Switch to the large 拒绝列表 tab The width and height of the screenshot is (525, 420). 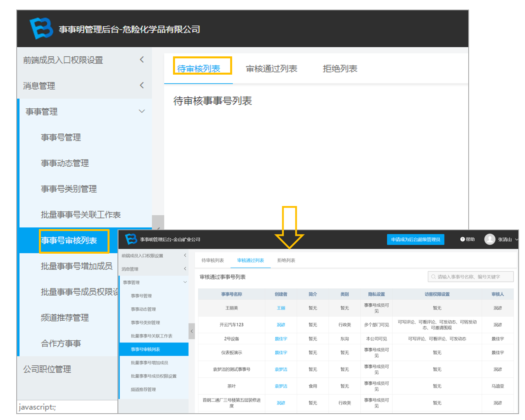340,69
